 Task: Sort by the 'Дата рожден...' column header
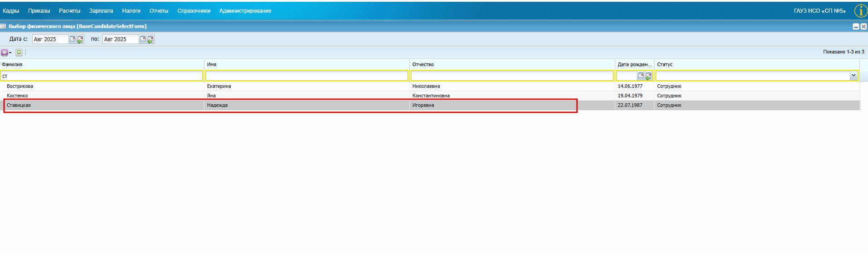click(635, 64)
